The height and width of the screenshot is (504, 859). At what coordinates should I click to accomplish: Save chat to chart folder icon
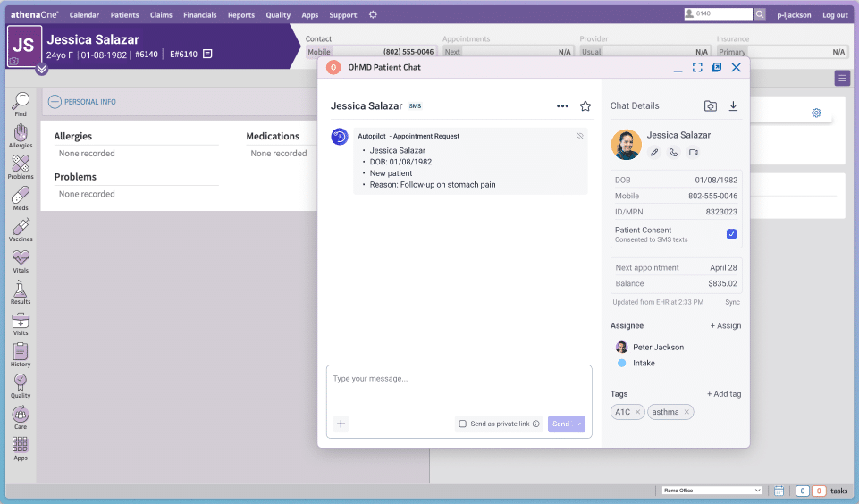[x=711, y=106]
